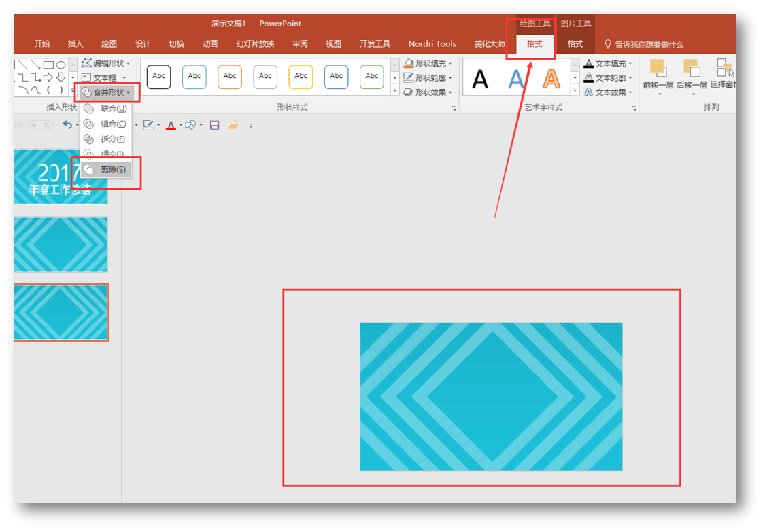
Task: Open the Merge Shapes (合并形状) dropdown
Action: pyautogui.click(x=106, y=92)
